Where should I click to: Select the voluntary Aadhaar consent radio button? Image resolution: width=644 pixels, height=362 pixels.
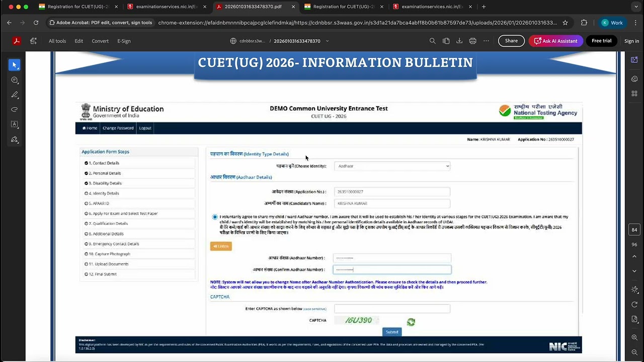click(x=215, y=217)
